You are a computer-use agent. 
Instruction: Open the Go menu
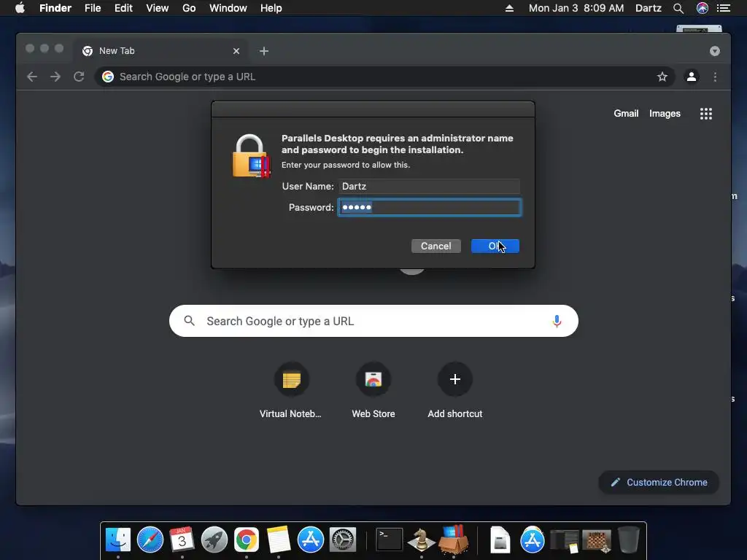pyautogui.click(x=189, y=8)
